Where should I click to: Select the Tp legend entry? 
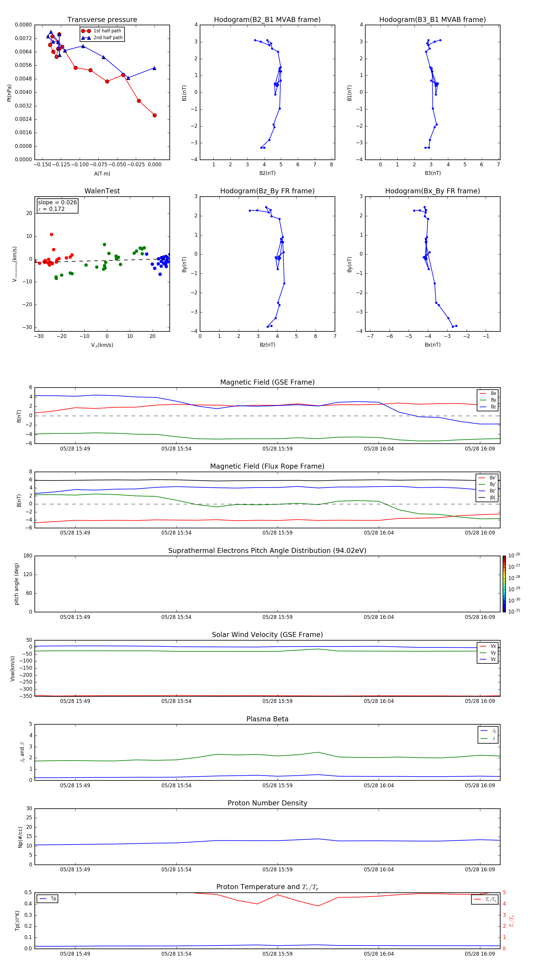point(48,899)
